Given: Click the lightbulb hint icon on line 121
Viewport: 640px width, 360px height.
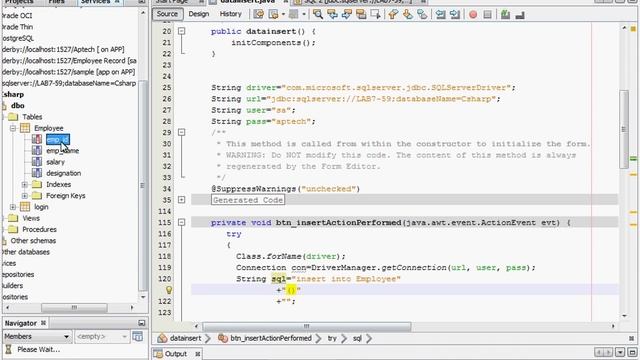Looking at the screenshot, I should point(169,290).
